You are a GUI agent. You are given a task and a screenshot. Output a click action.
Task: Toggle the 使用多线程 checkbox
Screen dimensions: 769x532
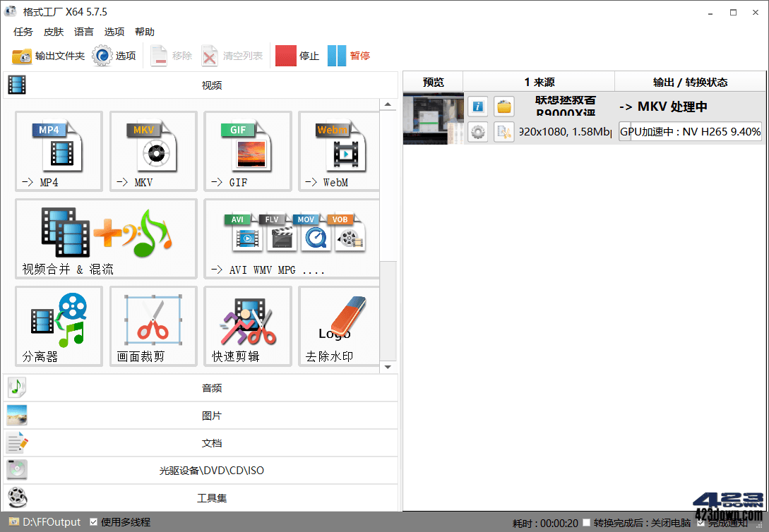tap(94, 522)
